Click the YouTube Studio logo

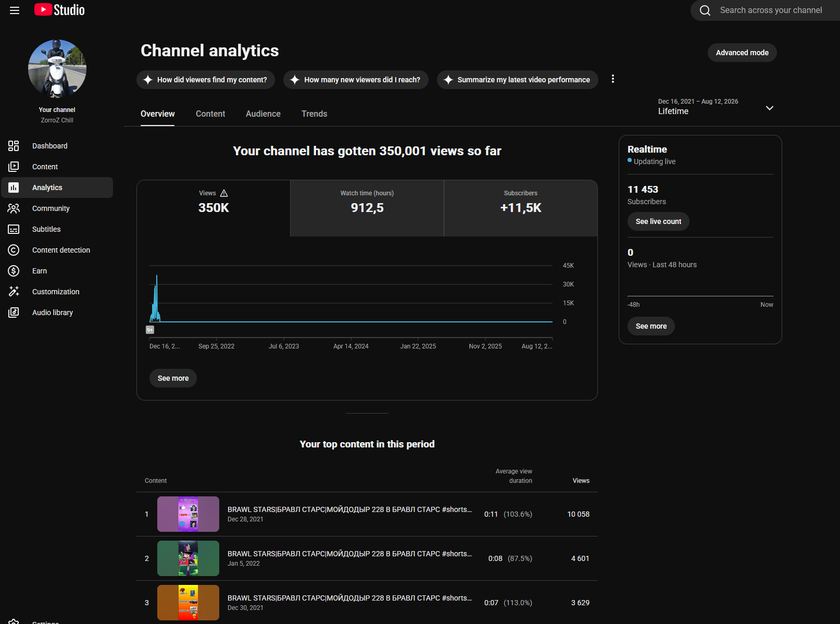tap(59, 10)
